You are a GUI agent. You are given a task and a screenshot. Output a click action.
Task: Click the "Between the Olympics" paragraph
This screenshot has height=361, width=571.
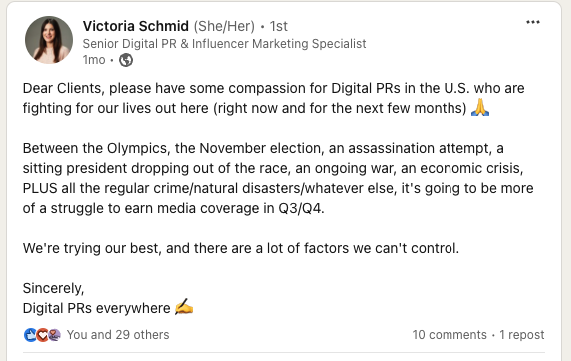pos(278,178)
